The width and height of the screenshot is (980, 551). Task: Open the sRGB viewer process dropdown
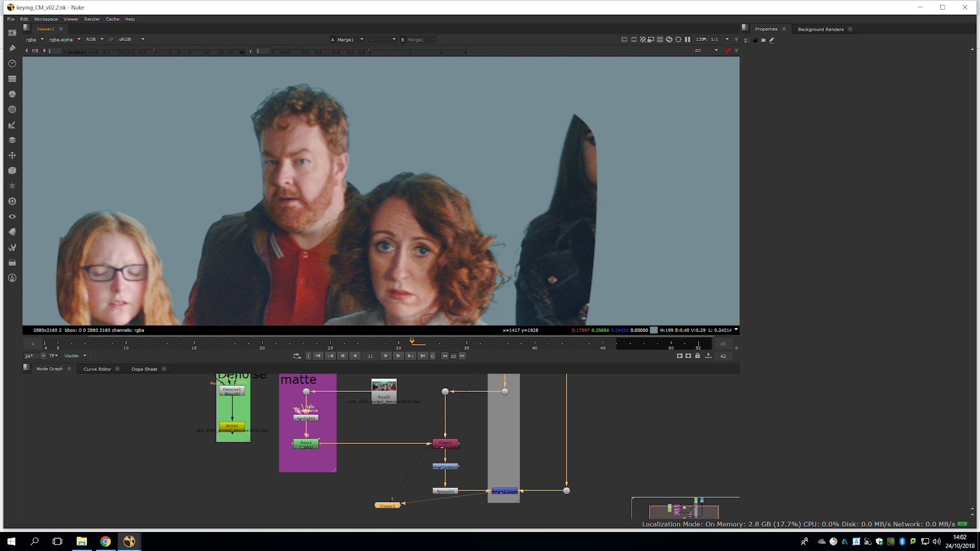click(132, 40)
